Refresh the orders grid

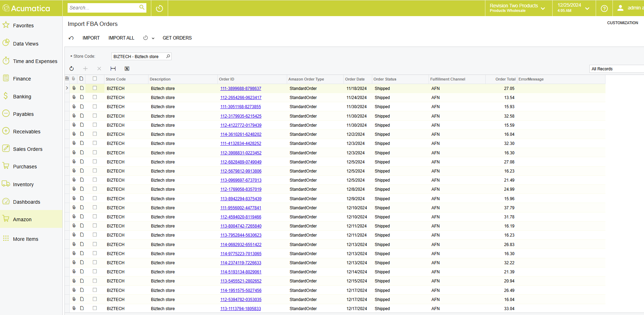71,69
